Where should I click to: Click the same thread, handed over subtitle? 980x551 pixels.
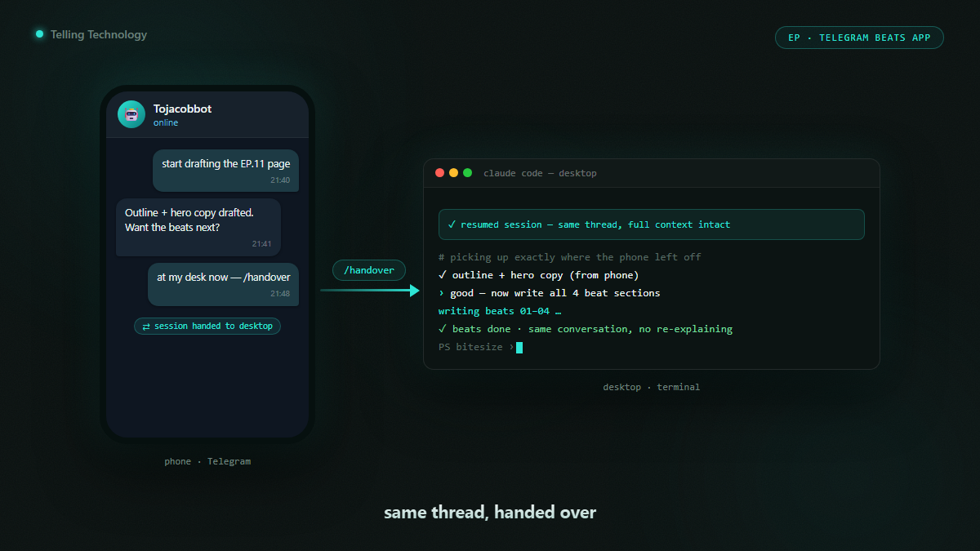490,513
